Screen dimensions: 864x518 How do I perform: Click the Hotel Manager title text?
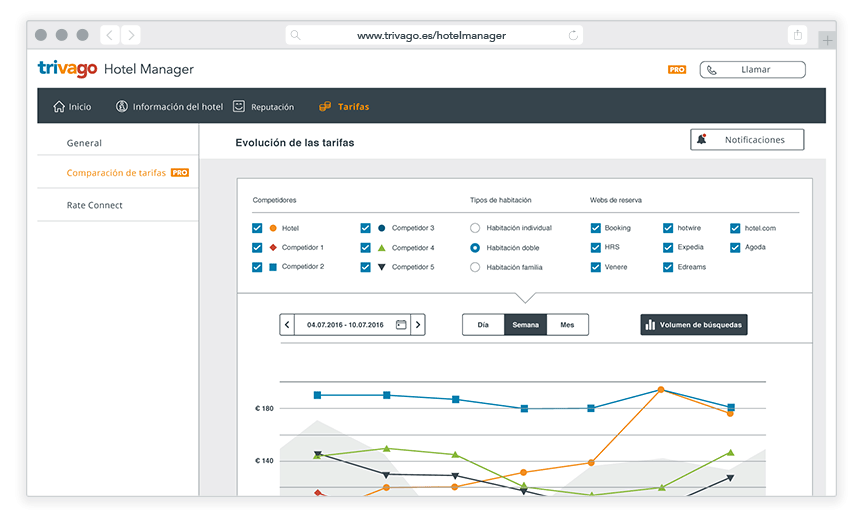click(x=149, y=69)
